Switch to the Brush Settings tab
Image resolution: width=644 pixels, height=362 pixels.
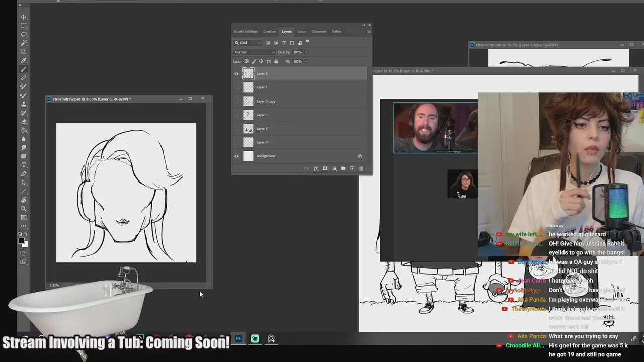coord(246,31)
